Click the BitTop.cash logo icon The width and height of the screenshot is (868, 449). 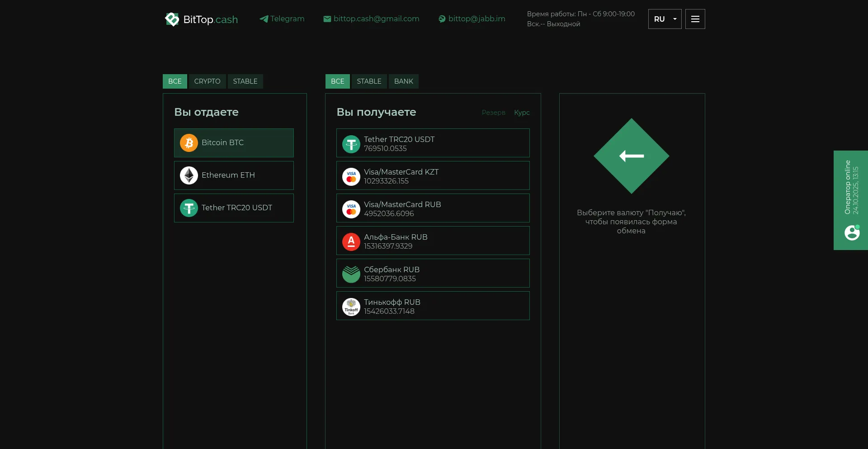[x=172, y=19]
